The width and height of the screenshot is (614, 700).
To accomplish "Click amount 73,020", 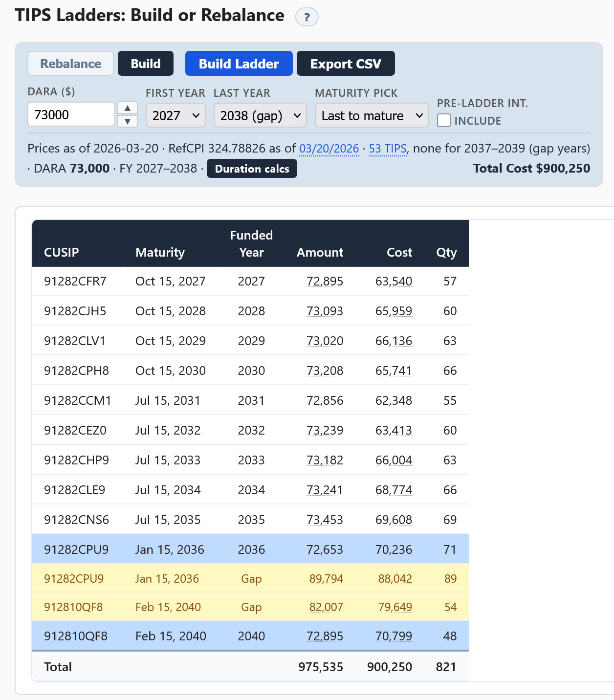I will tap(325, 341).
